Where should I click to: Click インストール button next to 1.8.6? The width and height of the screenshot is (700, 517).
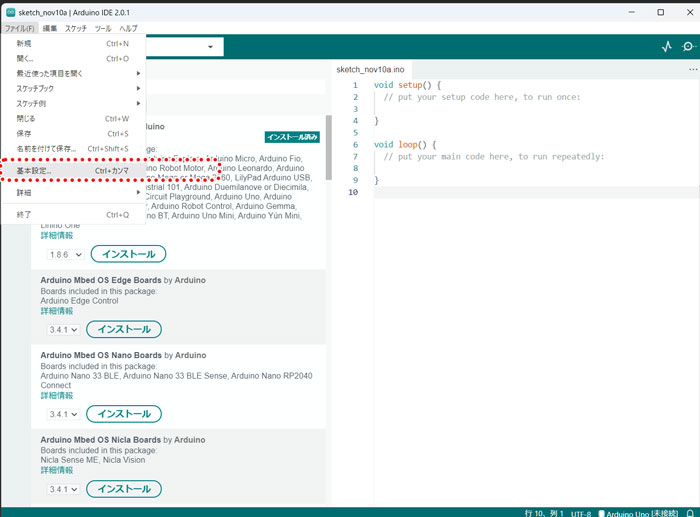click(x=129, y=254)
